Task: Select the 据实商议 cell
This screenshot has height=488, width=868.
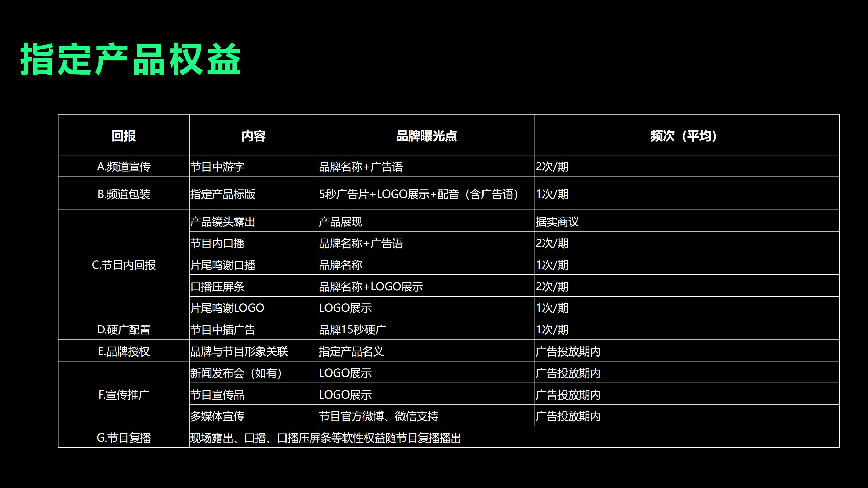Action: click(x=687, y=221)
